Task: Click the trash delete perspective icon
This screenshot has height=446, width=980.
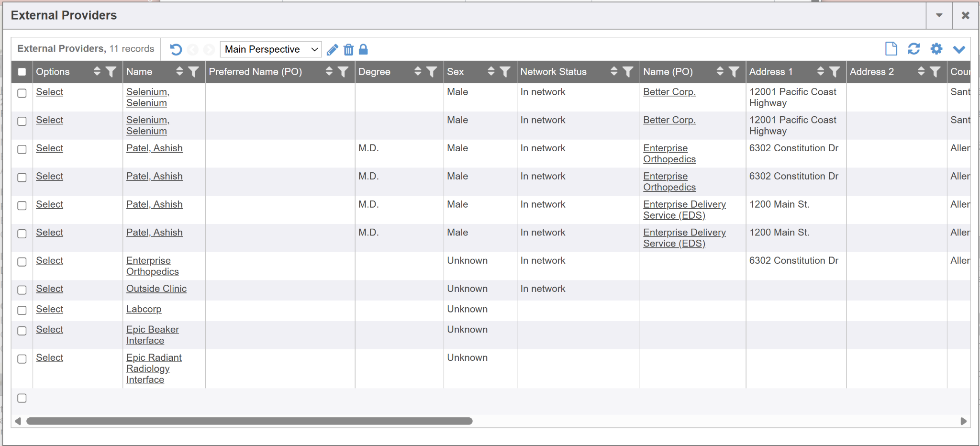Action: 349,49
